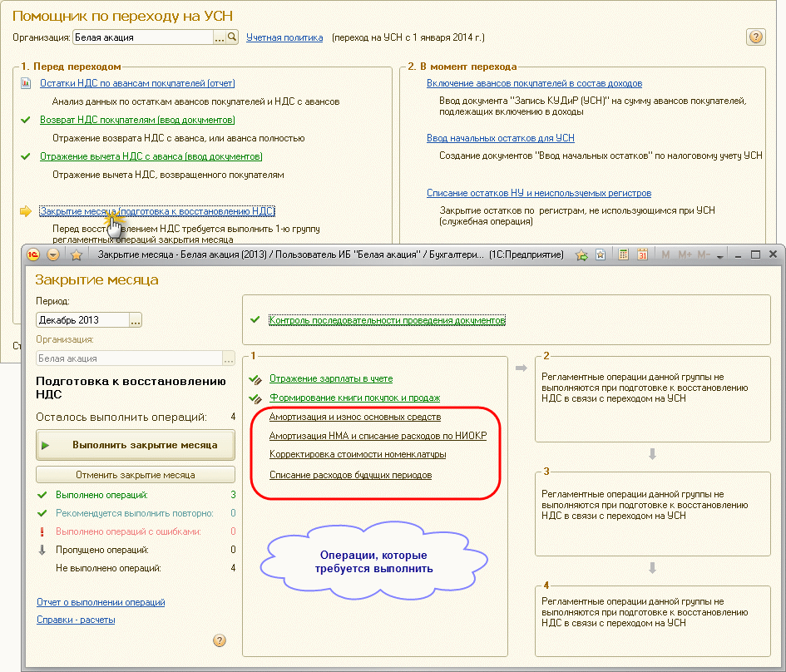Click magnifier icon next to organization field
Screen dimensions: 786x672
(x=231, y=37)
